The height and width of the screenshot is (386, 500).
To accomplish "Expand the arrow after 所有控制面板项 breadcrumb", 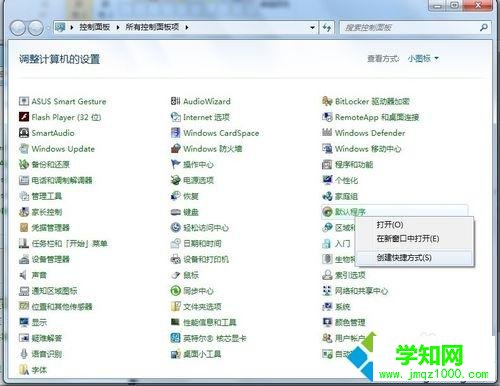I will 187,27.
